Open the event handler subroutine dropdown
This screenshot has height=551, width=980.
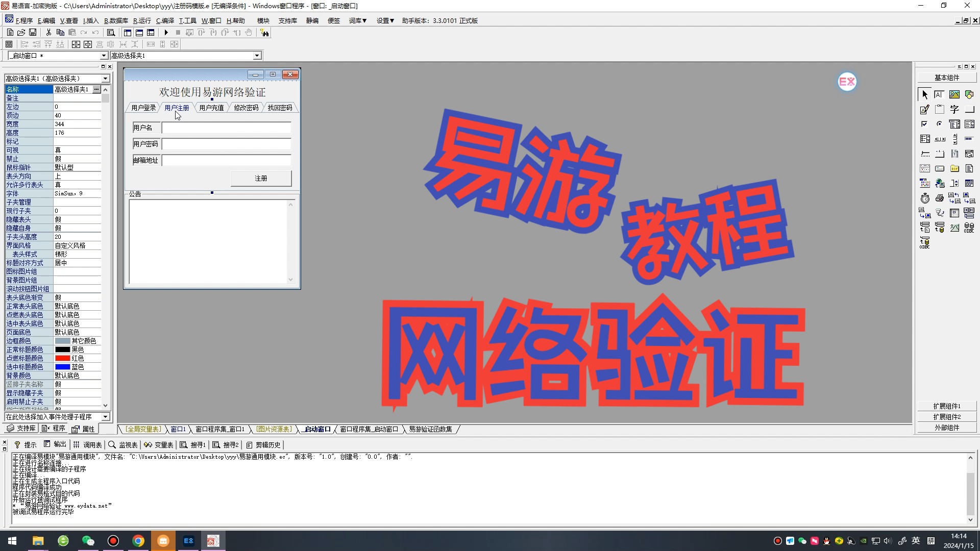[105, 417]
